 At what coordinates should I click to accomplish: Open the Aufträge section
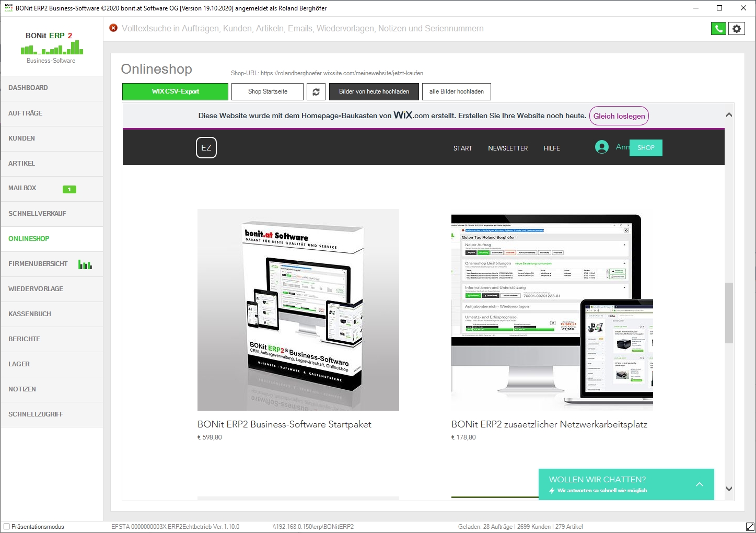click(x=52, y=113)
